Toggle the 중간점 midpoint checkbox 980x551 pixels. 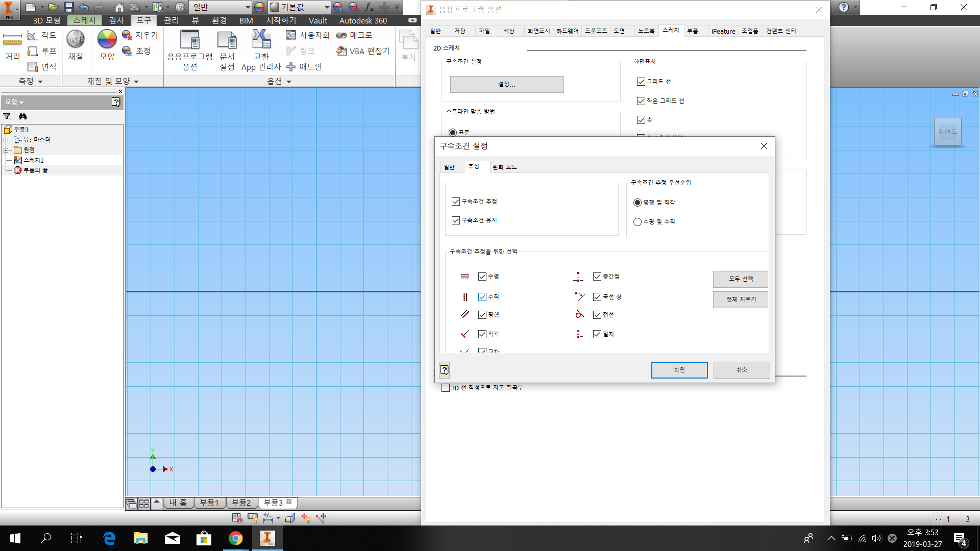tap(597, 277)
